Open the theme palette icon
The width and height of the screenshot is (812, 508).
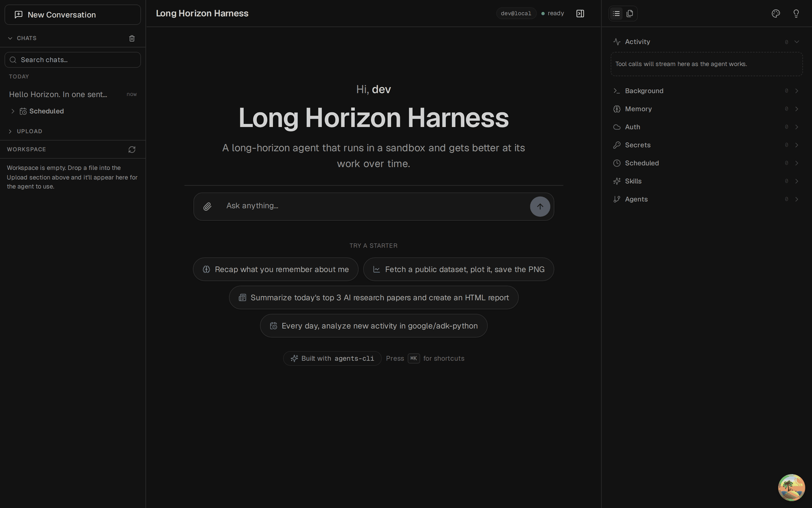[x=775, y=14]
